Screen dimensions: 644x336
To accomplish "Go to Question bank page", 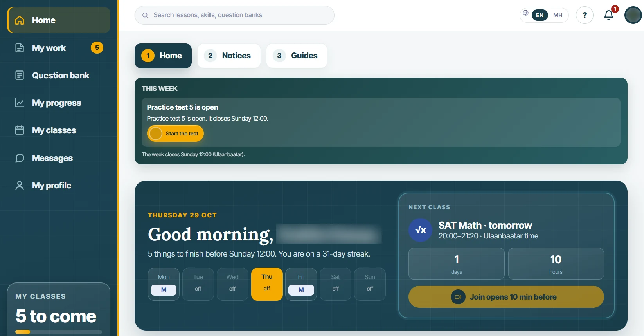I will click(59, 75).
